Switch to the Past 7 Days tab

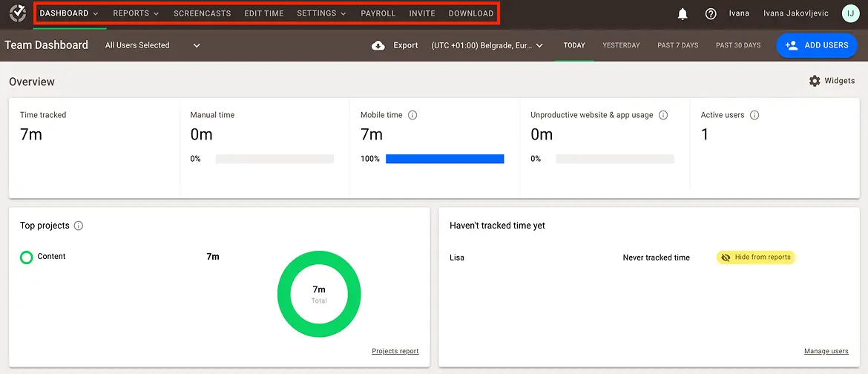(677, 45)
